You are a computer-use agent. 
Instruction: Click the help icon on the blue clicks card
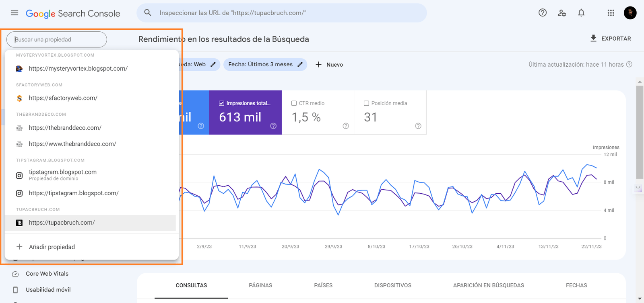(x=201, y=126)
